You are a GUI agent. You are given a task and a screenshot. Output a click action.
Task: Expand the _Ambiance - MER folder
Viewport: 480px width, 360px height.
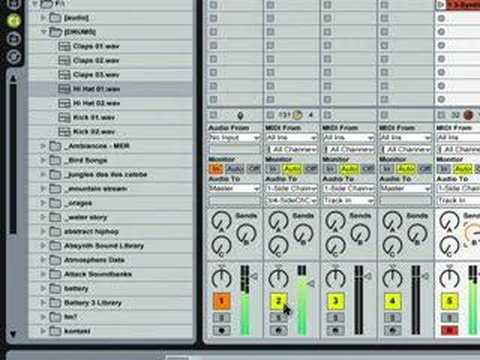click(43, 146)
